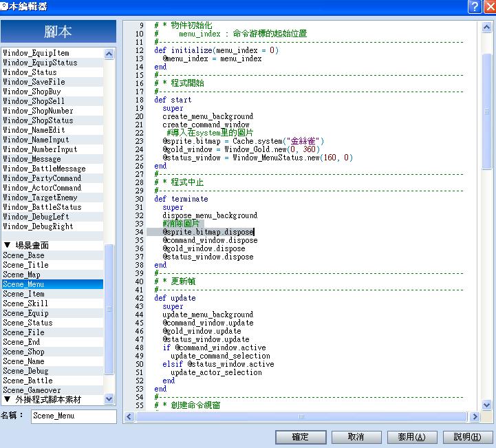Select the Window_Message script
Viewport: 496px width, 448px height.
click(x=52, y=159)
